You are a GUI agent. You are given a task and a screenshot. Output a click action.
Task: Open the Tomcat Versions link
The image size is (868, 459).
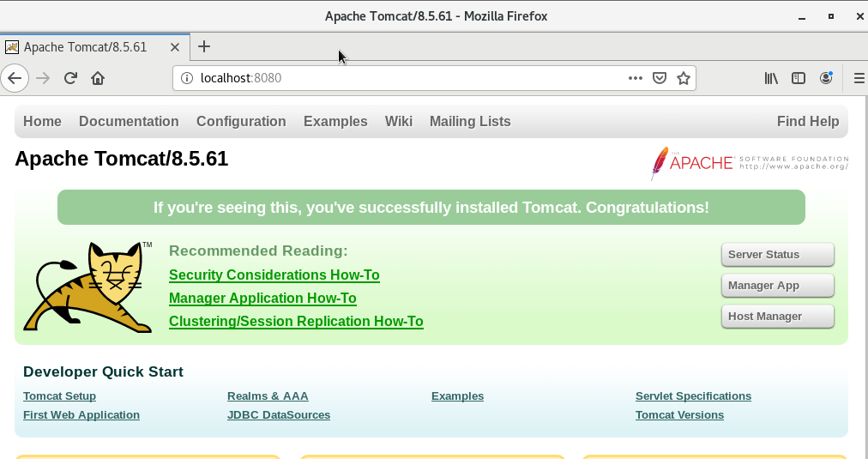pyautogui.click(x=679, y=414)
